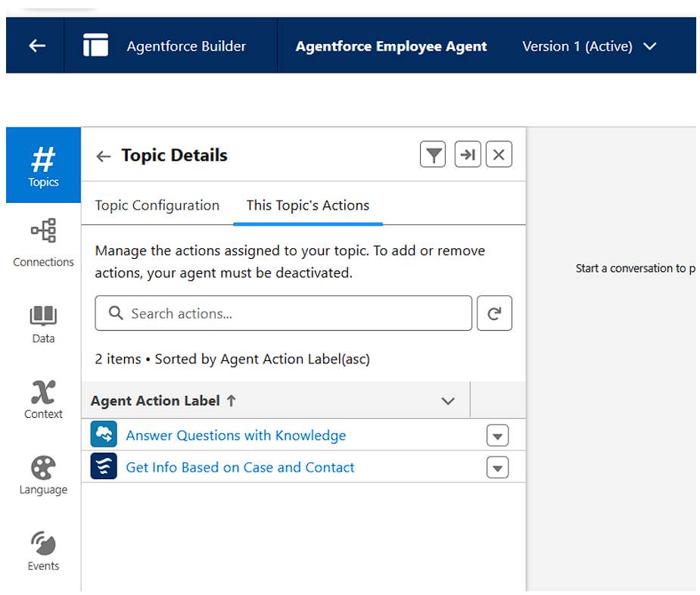Open the Answer Questions with Knowledge link
700x595 pixels.
(x=235, y=435)
